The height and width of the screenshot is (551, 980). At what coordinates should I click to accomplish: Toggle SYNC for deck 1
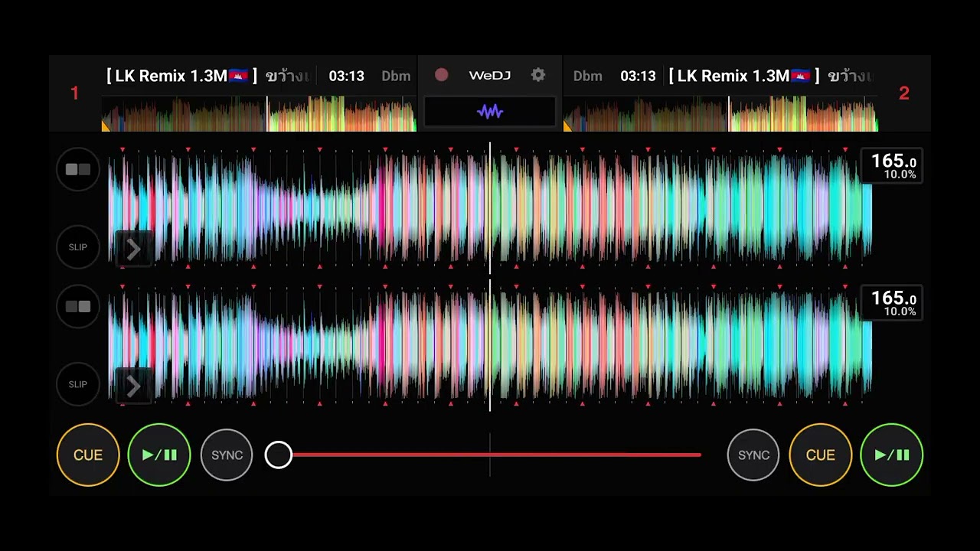point(227,455)
